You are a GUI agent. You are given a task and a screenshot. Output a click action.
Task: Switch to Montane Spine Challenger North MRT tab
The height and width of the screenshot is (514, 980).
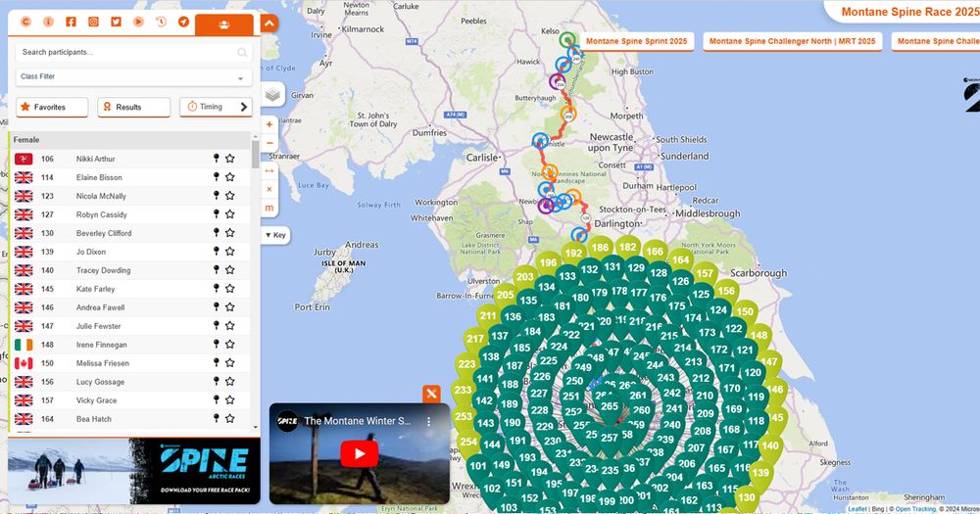coord(793,41)
